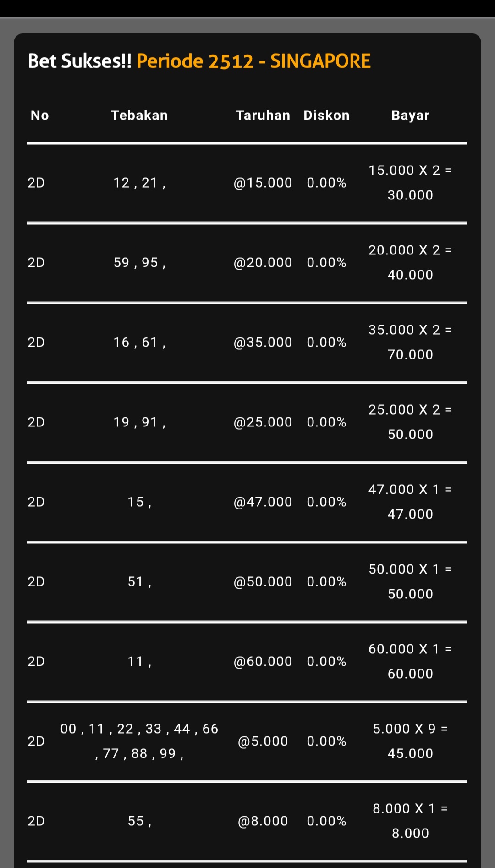Select the guess number 55
495x868 pixels.
[x=139, y=821]
